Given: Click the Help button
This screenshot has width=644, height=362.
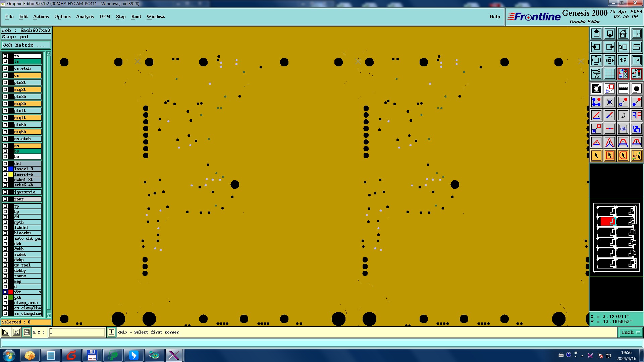Looking at the screenshot, I should tap(494, 16).
